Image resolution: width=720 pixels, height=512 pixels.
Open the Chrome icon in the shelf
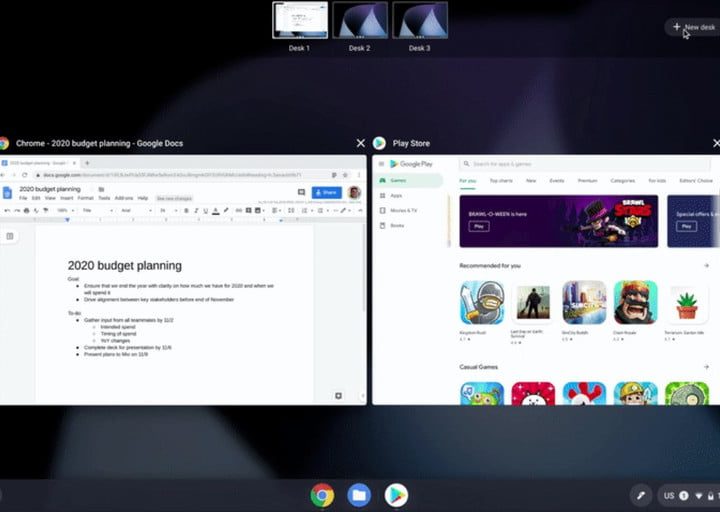322,495
